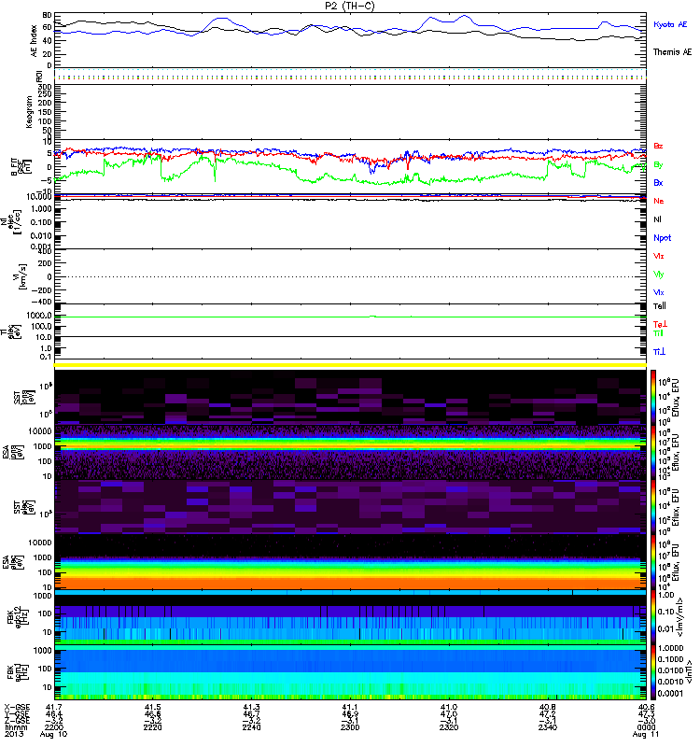Click the dotted ROI strip under AE panel
The height and width of the screenshot is (747, 700).
pos(350,77)
